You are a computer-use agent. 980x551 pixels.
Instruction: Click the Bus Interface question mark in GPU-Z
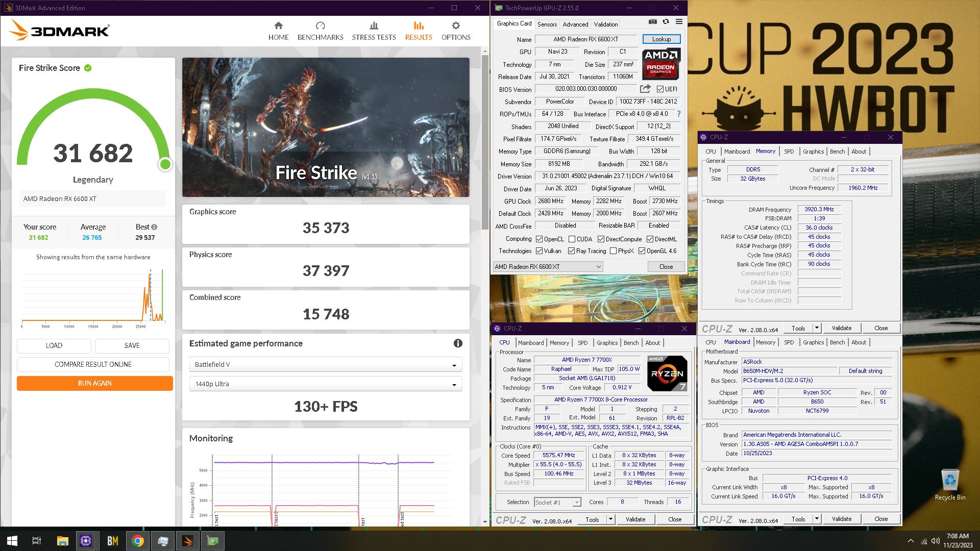(678, 114)
